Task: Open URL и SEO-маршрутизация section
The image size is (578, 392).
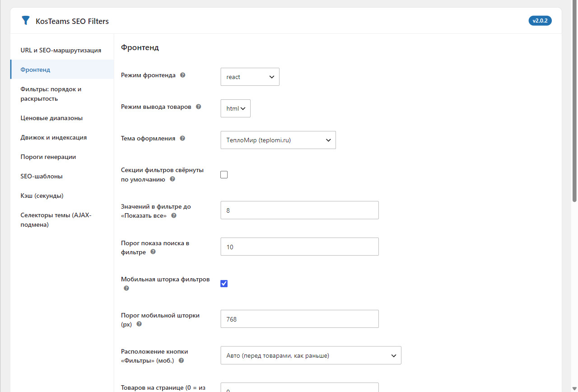Action: (62, 50)
